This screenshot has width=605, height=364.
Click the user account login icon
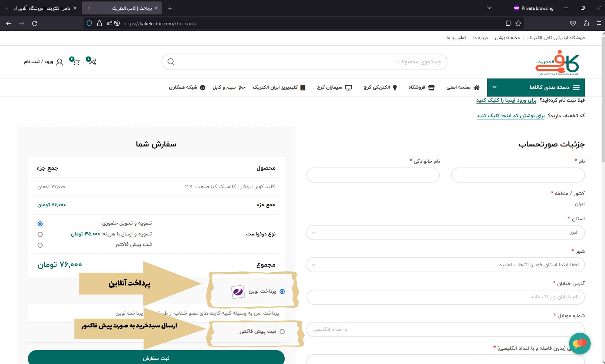[x=60, y=62]
